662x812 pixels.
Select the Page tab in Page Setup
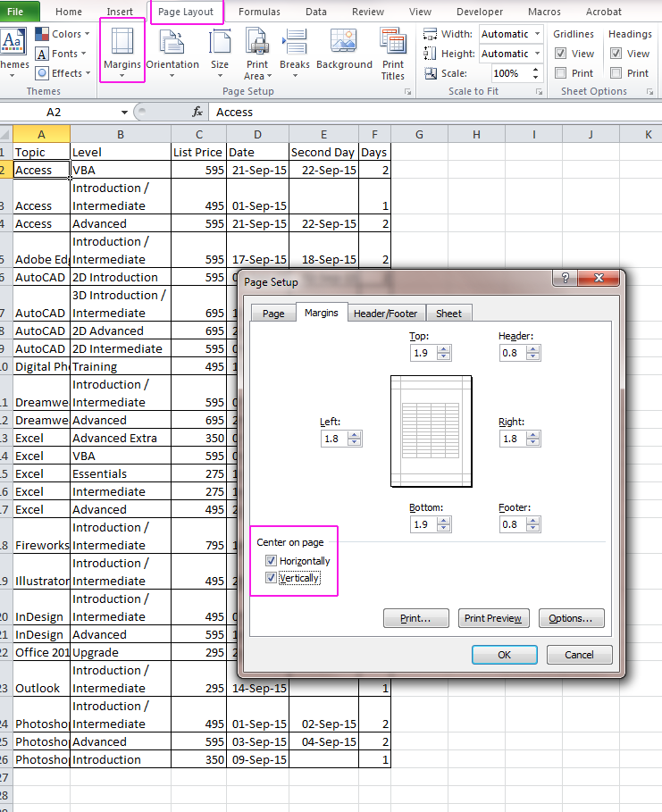(273, 314)
